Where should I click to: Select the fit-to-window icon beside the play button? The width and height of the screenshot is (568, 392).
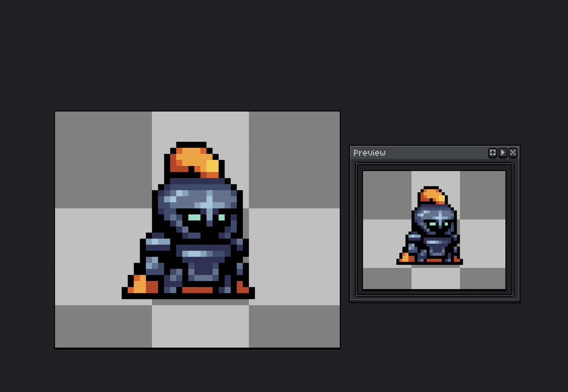coord(492,152)
